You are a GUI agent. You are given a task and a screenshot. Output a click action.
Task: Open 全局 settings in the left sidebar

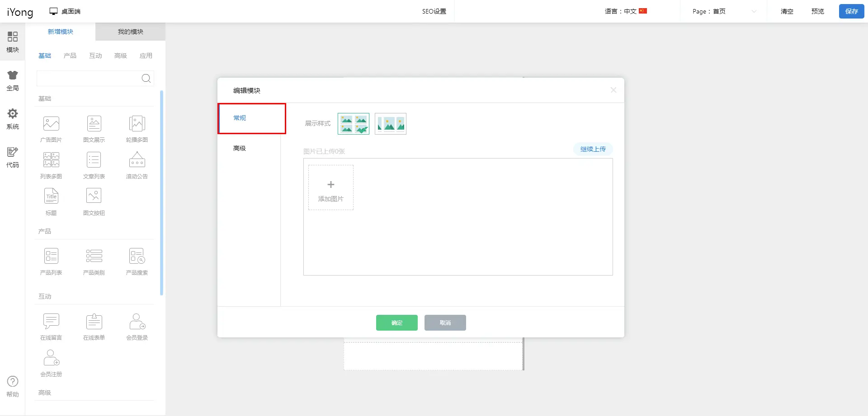[13, 80]
